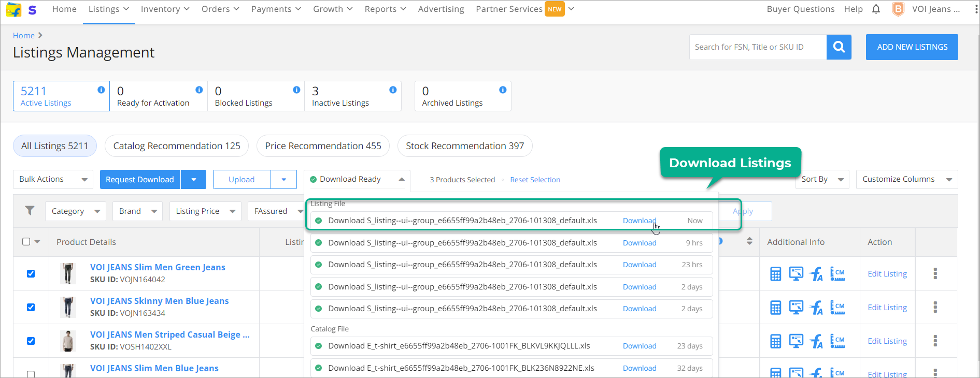Open the select-all checkbox dropdown arrow
Screen dimensions: 980x378
pos(37,242)
